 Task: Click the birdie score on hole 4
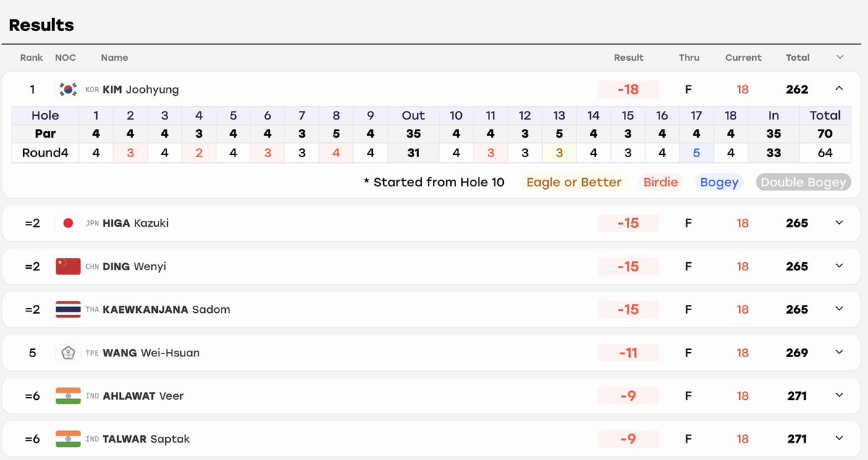(199, 153)
